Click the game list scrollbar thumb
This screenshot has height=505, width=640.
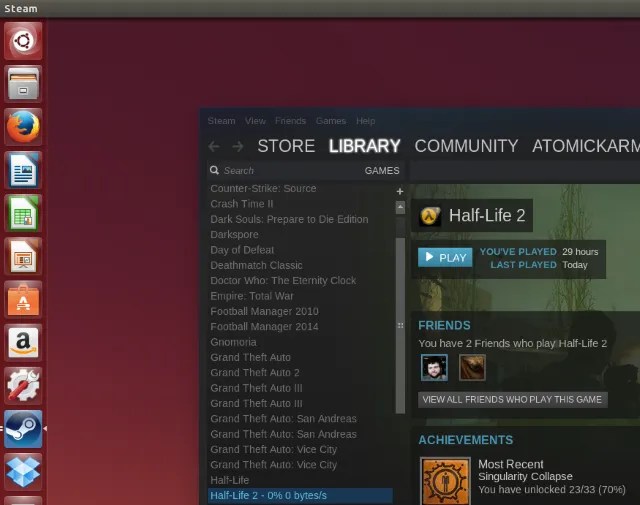pyautogui.click(x=400, y=325)
